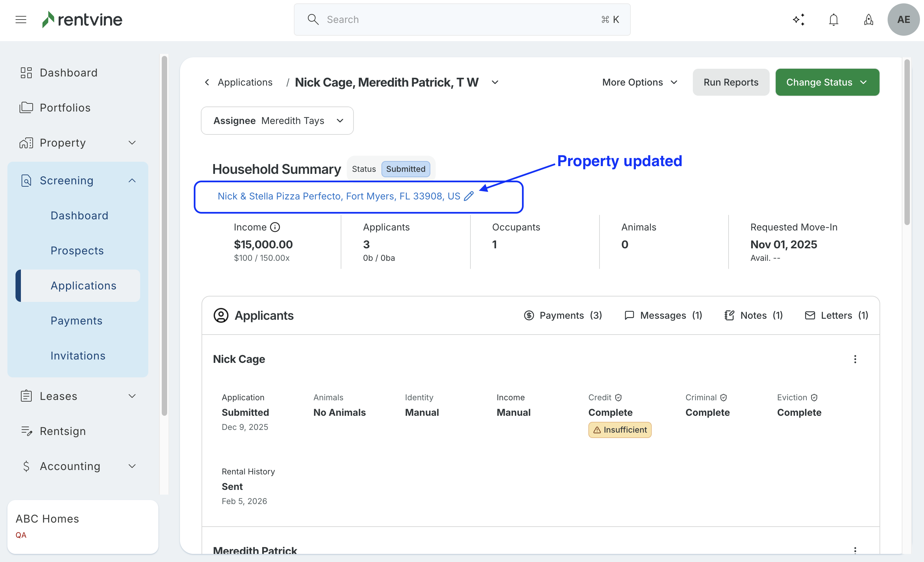
Task: Open Invitations in the sidebar
Action: (x=78, y=355)
